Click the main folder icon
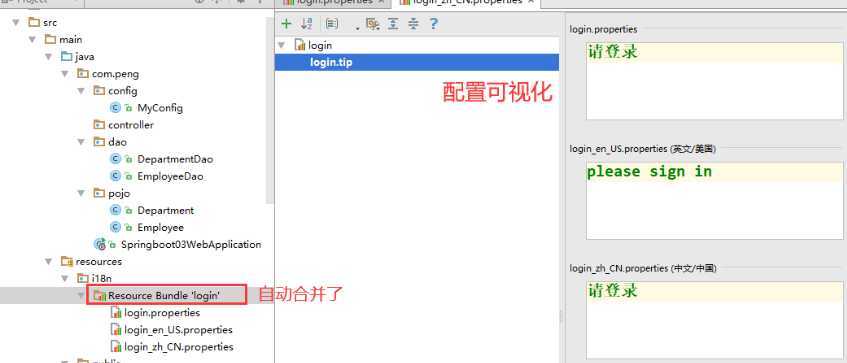Screen dimensions: 847x363 point(50,39)
